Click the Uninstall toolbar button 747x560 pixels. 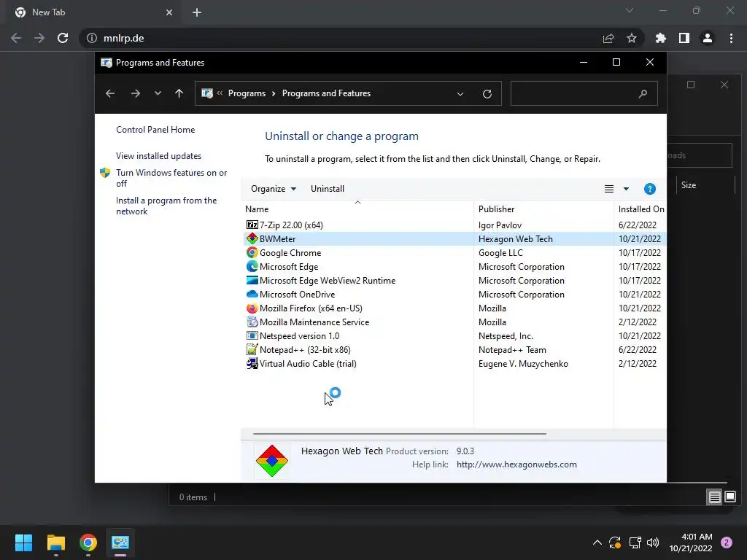coord(328,189)
